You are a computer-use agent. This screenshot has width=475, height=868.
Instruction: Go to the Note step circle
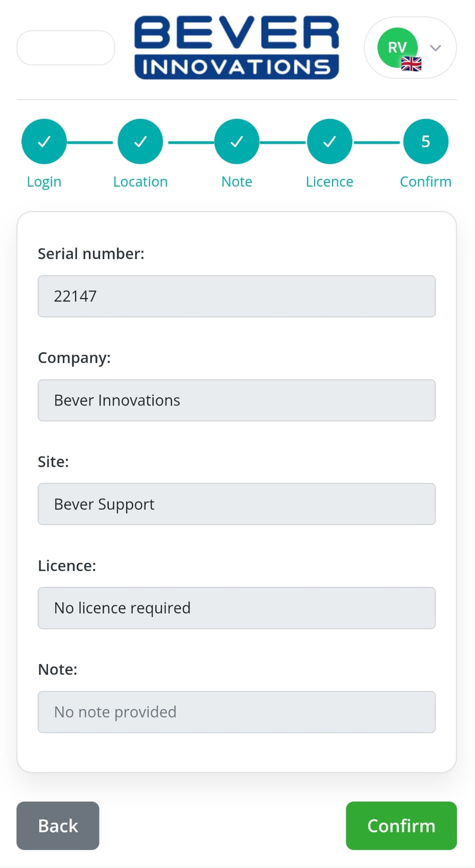click(237, 142)
